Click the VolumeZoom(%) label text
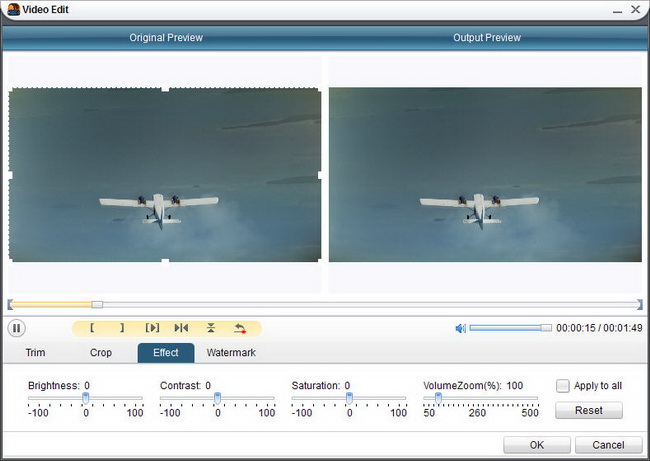650x461 pixels. [462, 386]
